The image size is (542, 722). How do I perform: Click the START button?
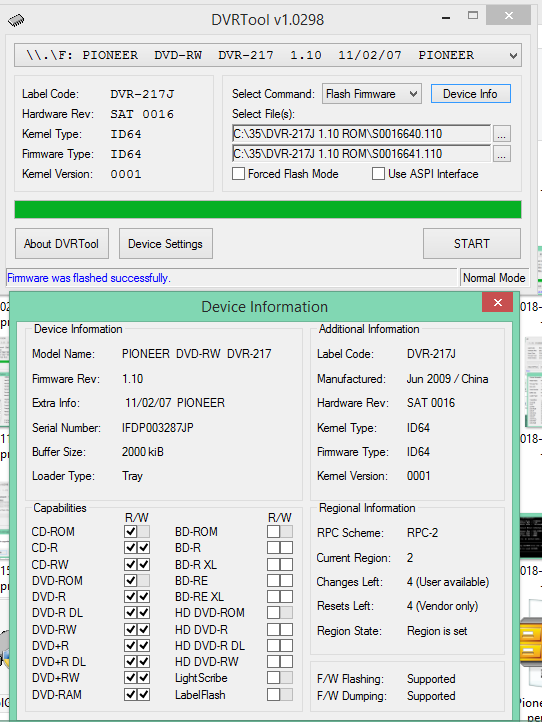[x=472, y=244]
